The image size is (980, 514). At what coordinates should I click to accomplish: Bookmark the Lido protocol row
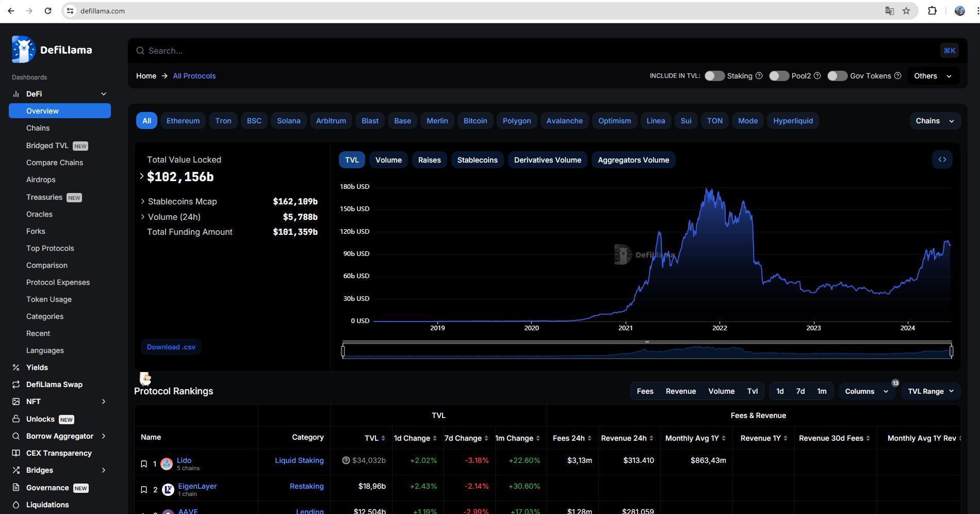(144, 464)
